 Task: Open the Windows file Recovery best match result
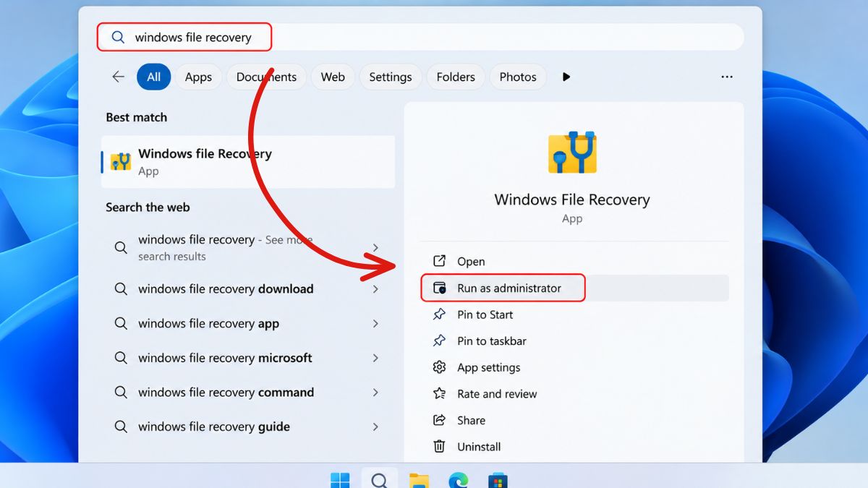pos(248,162)
